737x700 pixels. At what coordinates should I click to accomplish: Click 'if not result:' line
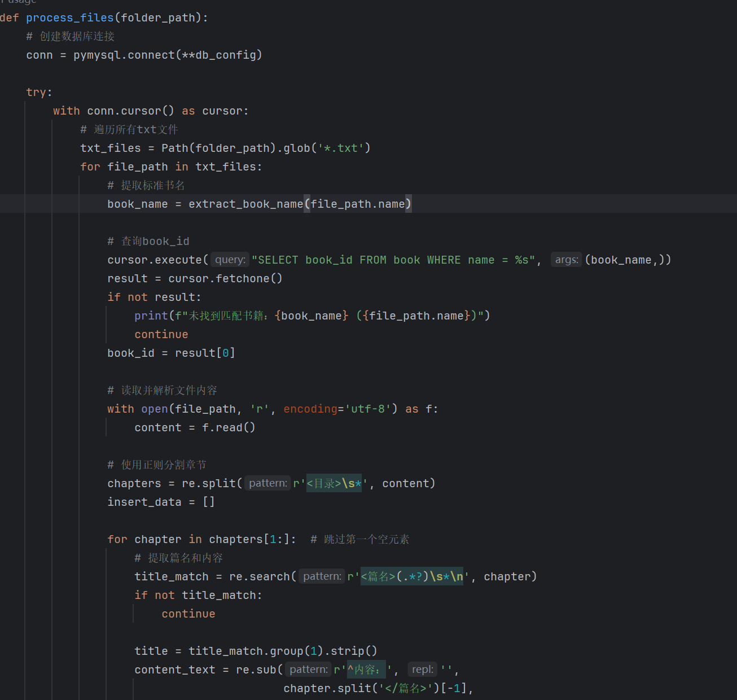(x=154, y=297)
